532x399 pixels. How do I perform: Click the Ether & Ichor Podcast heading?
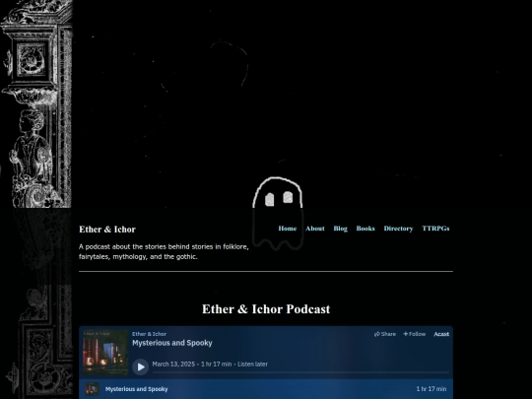click(266, 309)
